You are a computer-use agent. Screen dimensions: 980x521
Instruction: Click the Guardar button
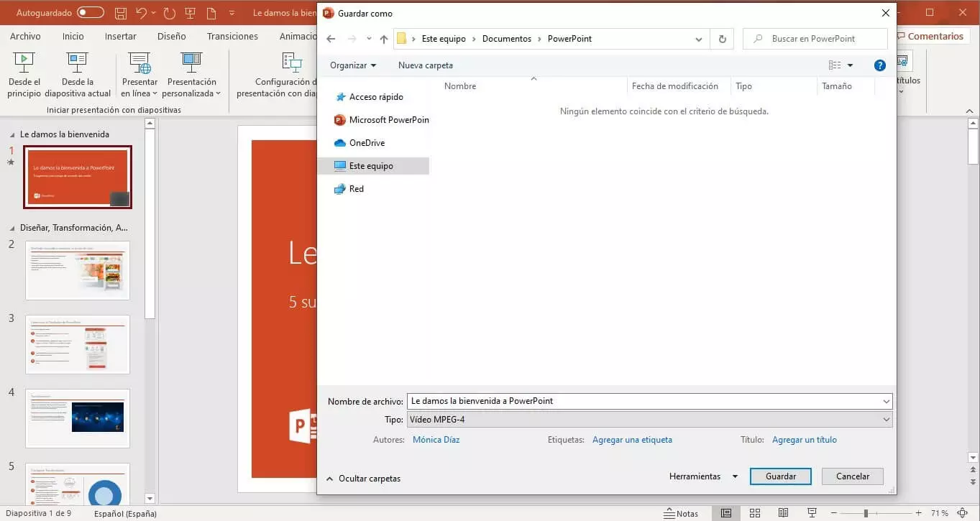780,476
